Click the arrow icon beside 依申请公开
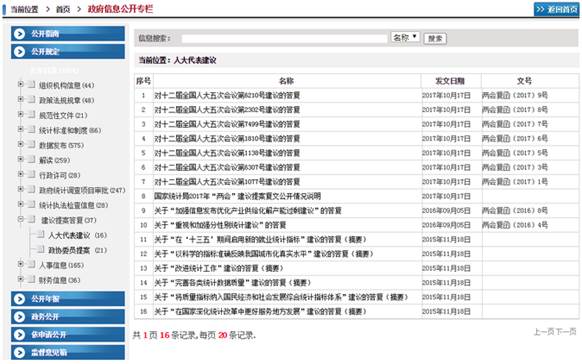The image size is (582, 364). coord(19,334)
